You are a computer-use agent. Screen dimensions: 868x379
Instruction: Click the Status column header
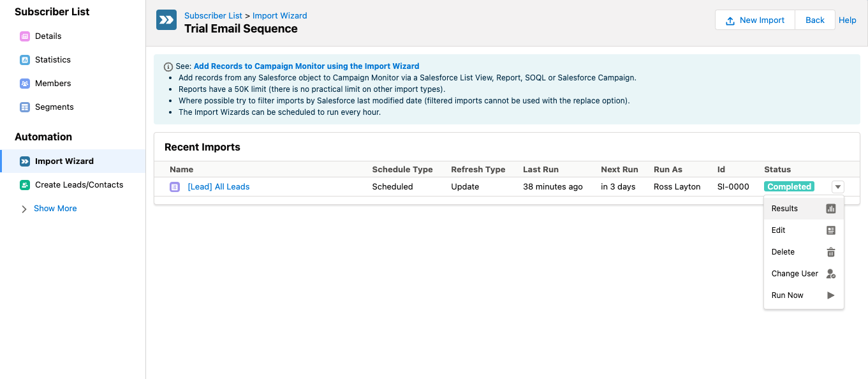[777, 170]
